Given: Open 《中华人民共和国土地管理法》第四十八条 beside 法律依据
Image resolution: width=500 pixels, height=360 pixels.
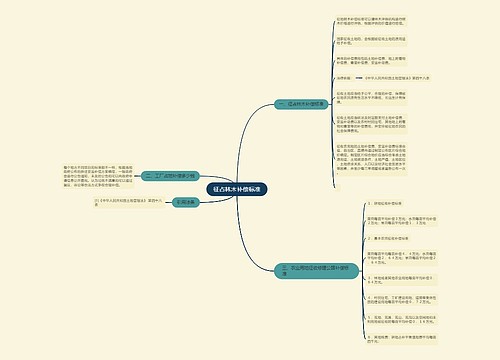Looking at the screenshot, I should pyautogui.click(x=397, y=78).
